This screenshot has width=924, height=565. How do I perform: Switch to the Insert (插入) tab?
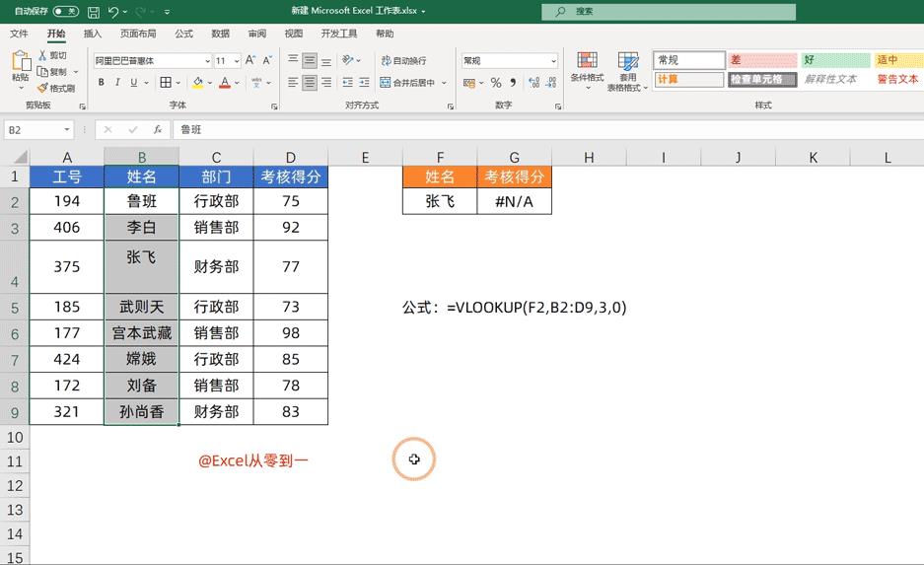(93, 34)
